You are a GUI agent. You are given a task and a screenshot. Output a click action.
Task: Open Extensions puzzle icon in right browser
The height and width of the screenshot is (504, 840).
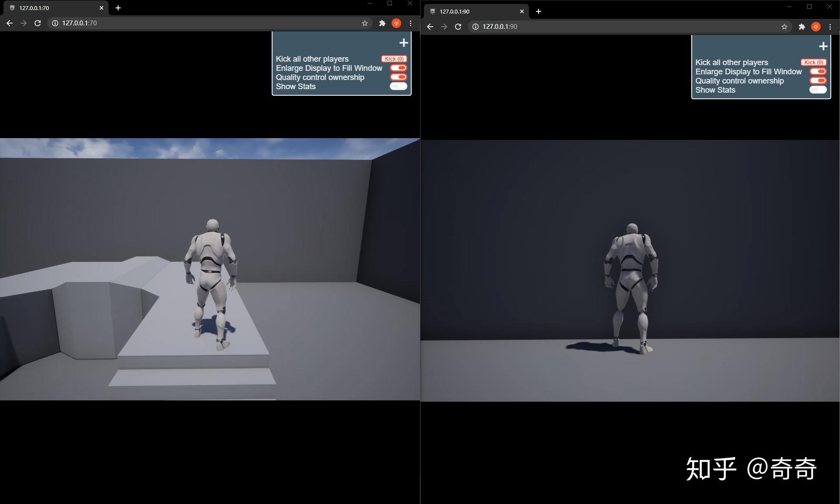(801, 27)
